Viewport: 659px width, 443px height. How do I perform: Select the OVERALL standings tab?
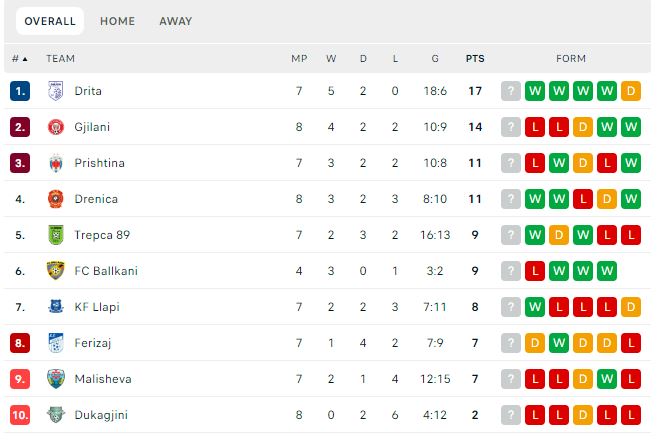click(x=50, y=21)
